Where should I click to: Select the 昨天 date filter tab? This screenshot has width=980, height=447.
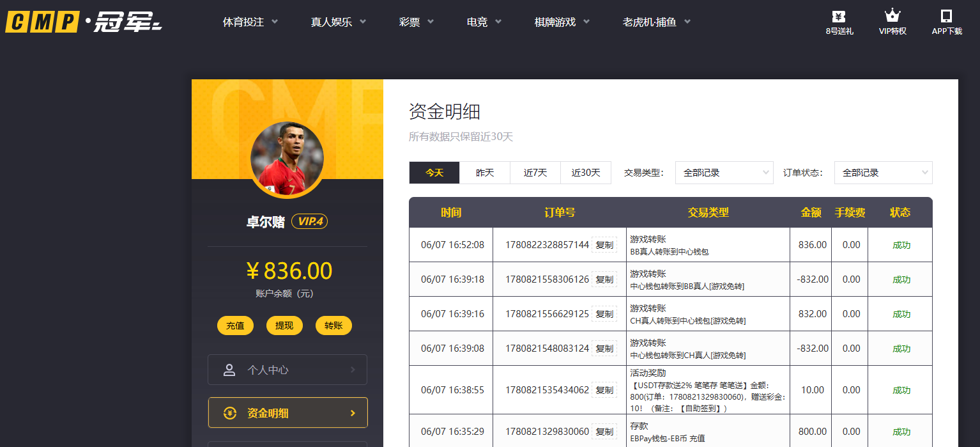click(x=485, y=173)
